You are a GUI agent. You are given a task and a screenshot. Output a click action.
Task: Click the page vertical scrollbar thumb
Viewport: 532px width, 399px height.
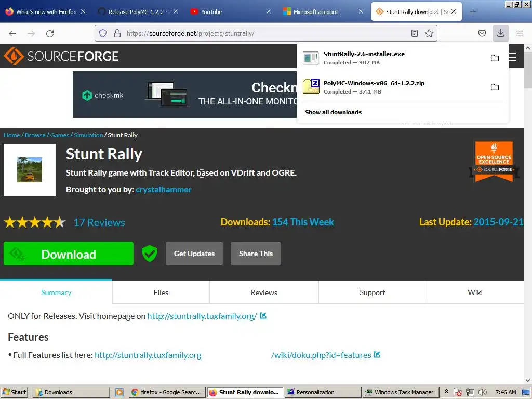[528, 71]
